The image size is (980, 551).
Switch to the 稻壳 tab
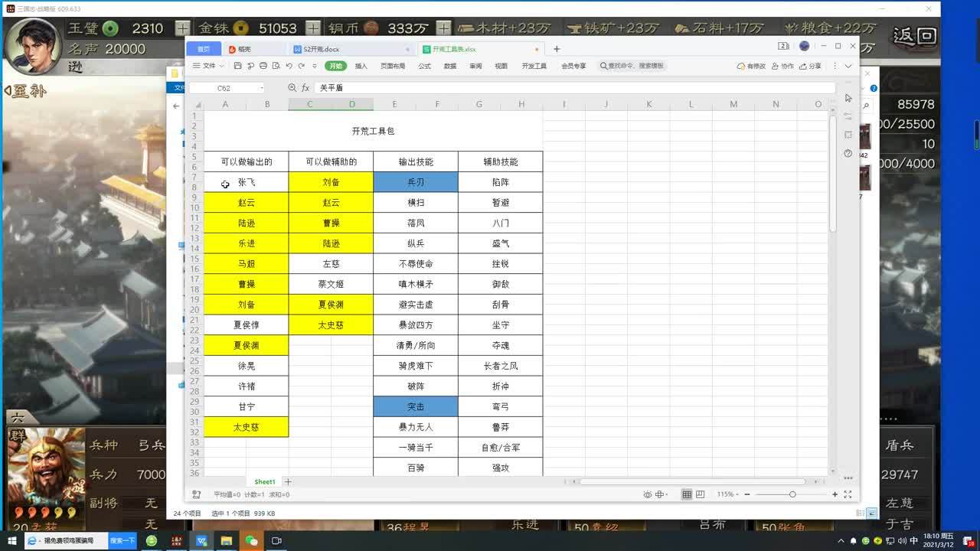[256, 49]
